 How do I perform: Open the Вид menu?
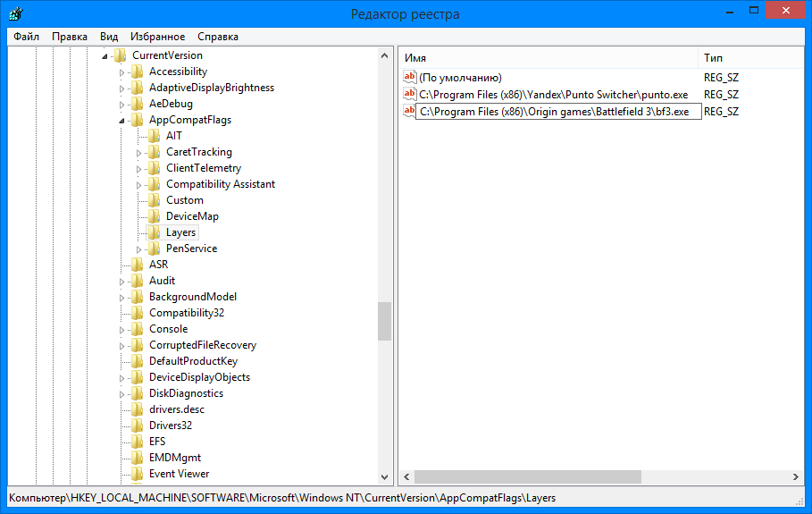tap(109, 37)
